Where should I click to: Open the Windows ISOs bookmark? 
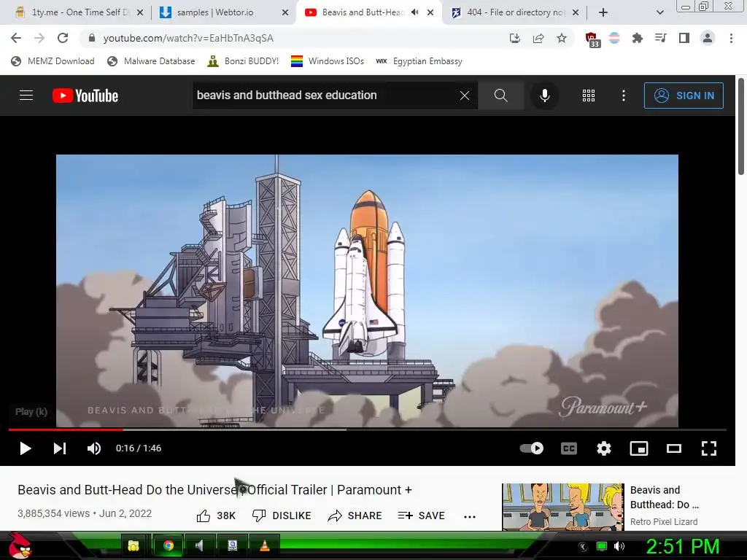tap(328, 61)
